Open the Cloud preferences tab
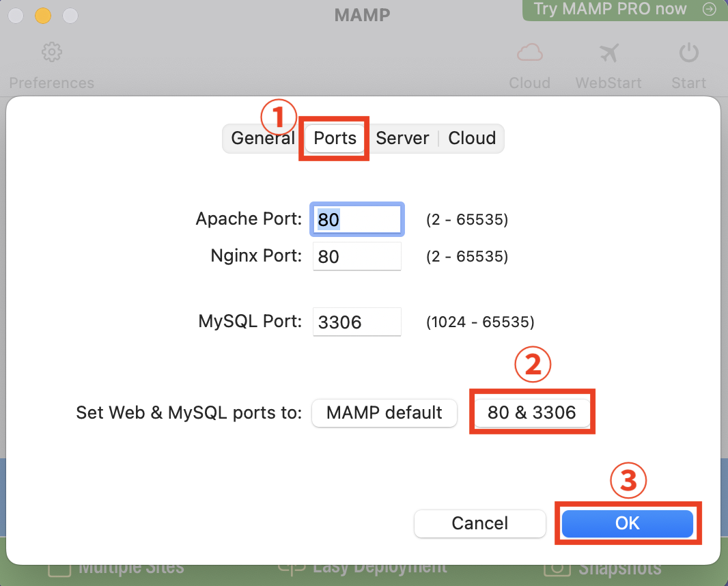Image resolution: width=728 pixels, height=586 pixels. point(472,138)
